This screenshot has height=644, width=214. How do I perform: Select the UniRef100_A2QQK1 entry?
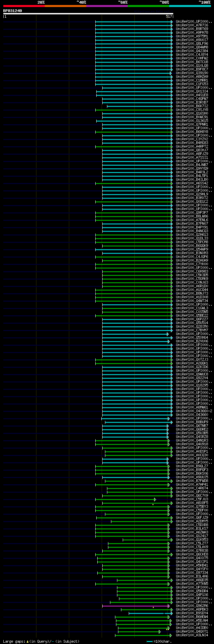(192, 363)
